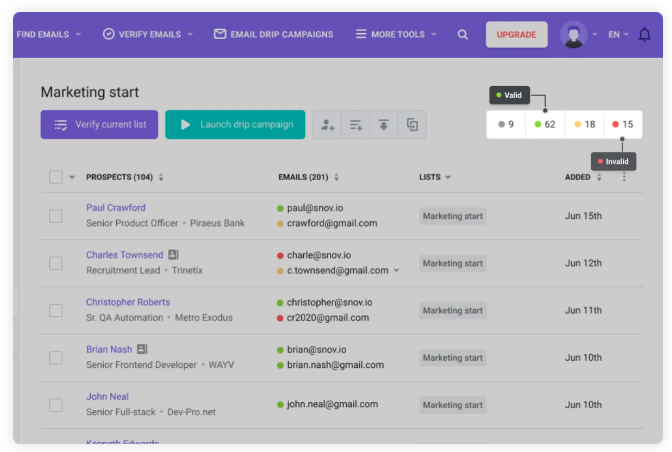Open the Verify Emails menu
The height and width of the screenshot is (452, 672).
point(148,34)
